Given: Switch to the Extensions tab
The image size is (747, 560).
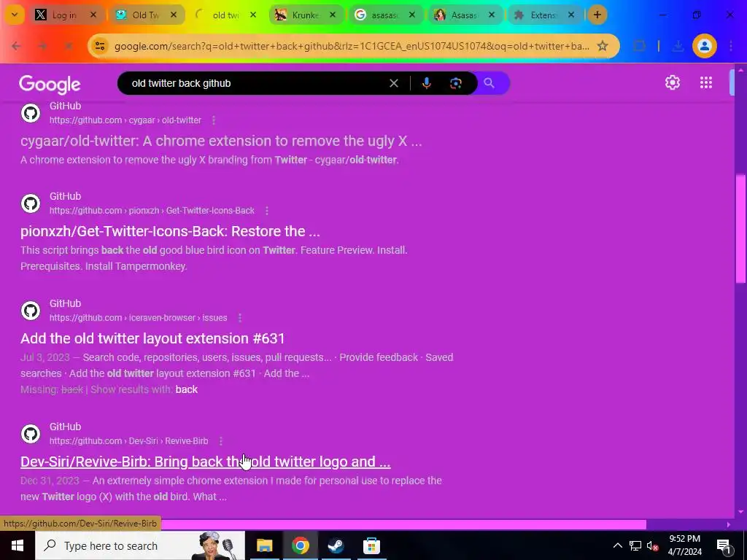Looking at the screenshot, I should (x=544, y=15).
